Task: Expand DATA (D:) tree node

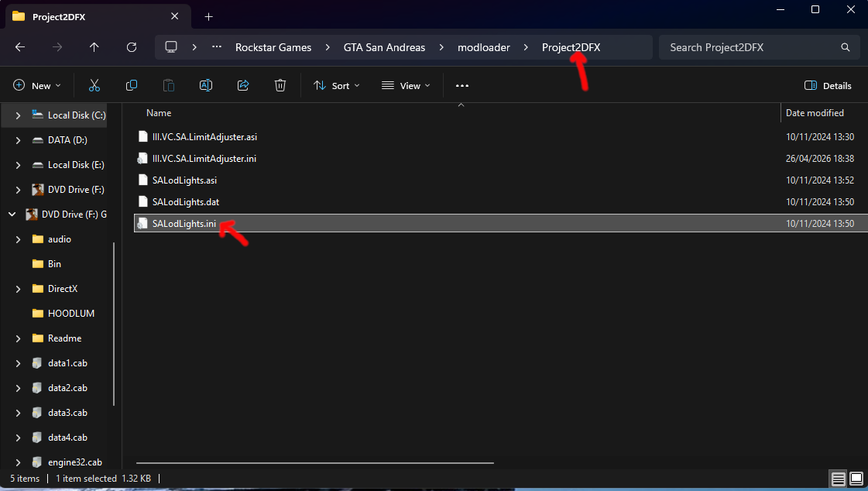Action: [18, 140]
